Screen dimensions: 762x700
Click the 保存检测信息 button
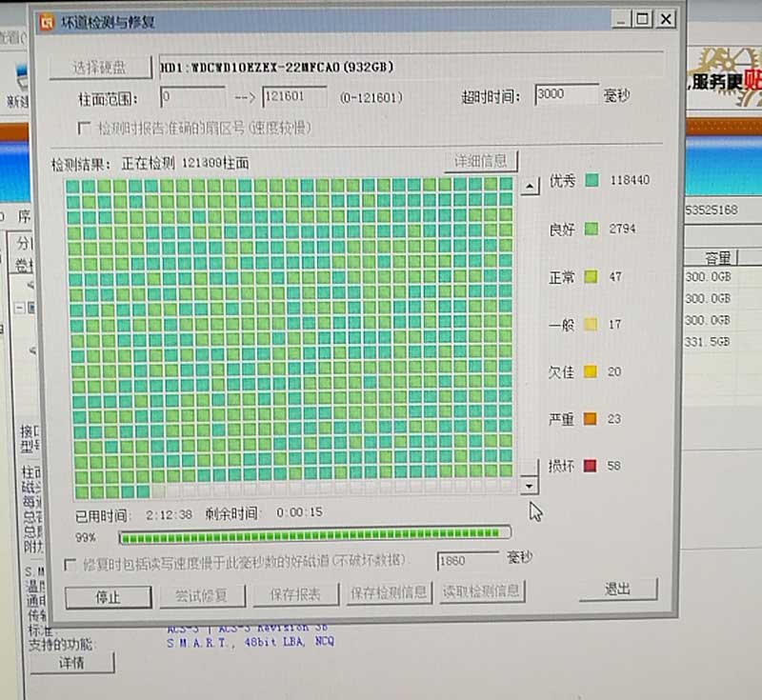point(389,592)
